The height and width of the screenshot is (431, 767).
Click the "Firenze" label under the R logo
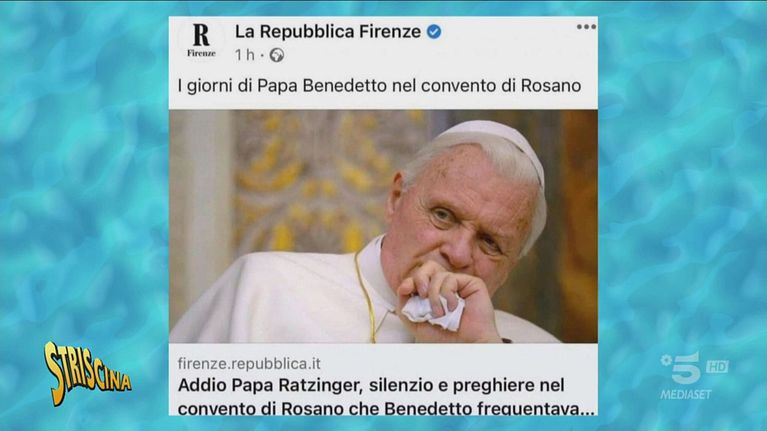[201, 53]
